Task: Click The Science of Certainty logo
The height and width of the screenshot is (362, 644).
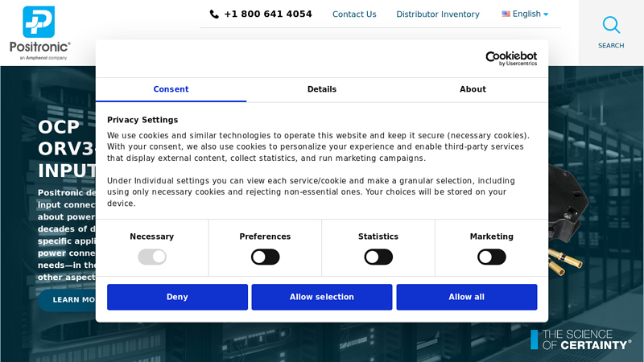Action: (580, 339)
